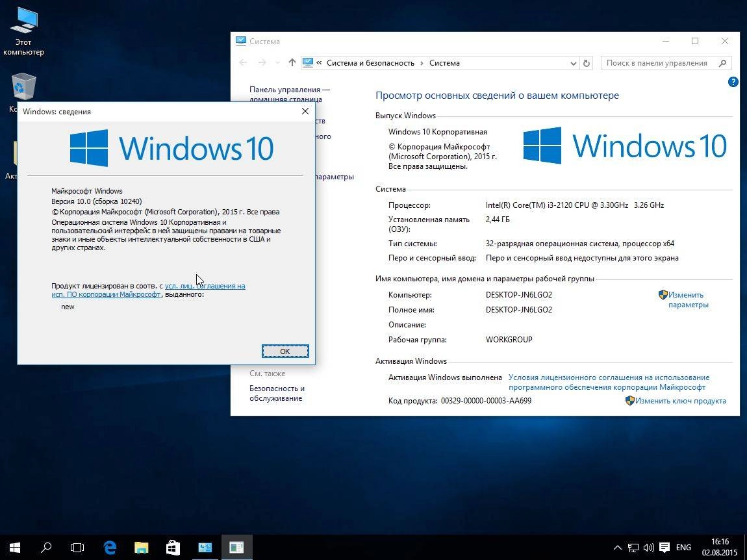Click the breadcrumb double-chevron in address bar

point(319,63)
